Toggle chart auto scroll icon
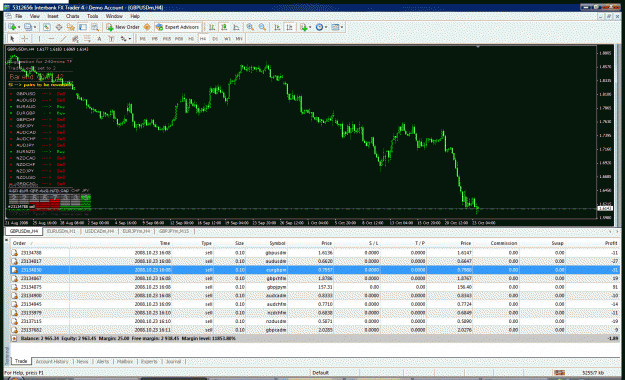The image size is (625, 380). tap(277, 27)
